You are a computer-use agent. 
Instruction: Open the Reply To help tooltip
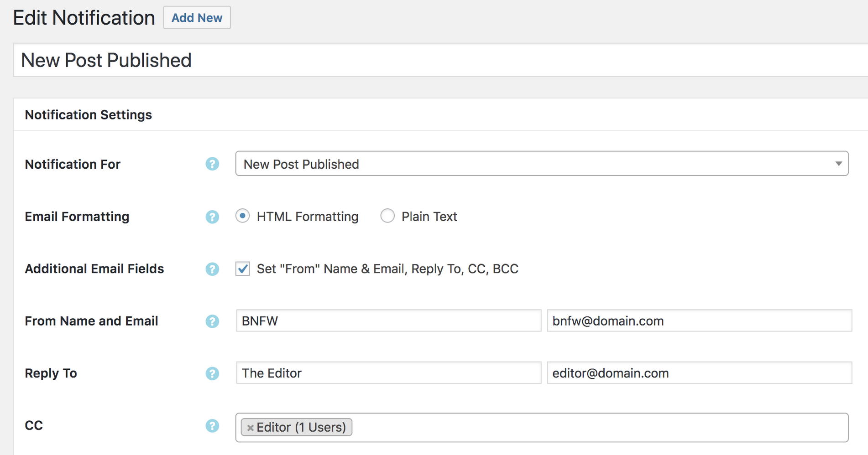tap(212, 373)
